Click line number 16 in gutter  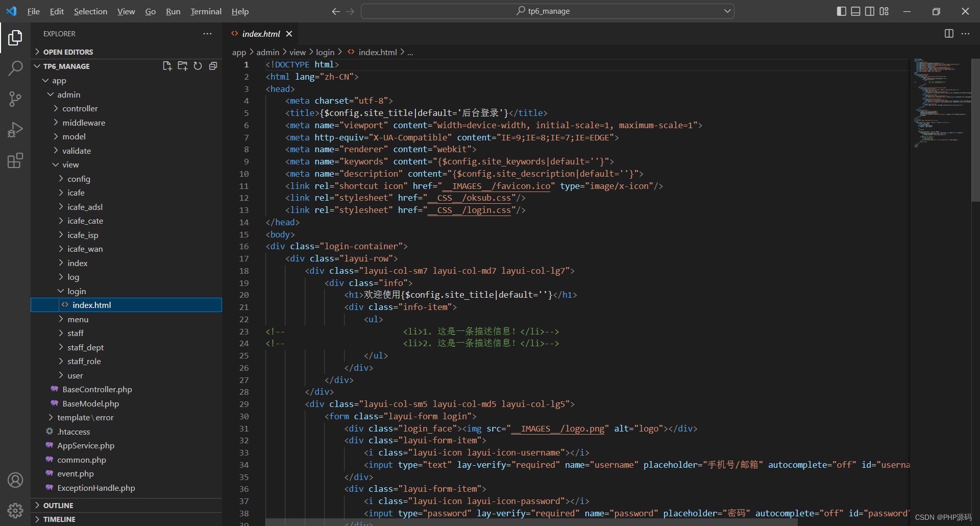point(244,247)
